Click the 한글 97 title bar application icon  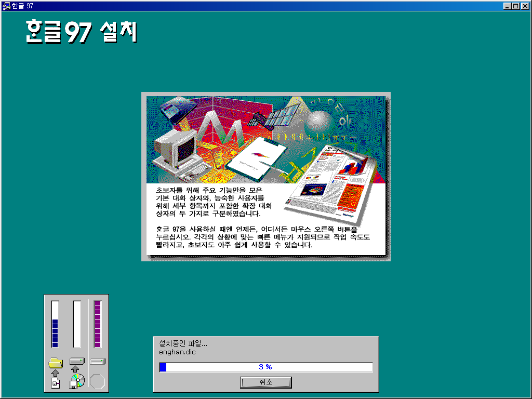(6, 6)
